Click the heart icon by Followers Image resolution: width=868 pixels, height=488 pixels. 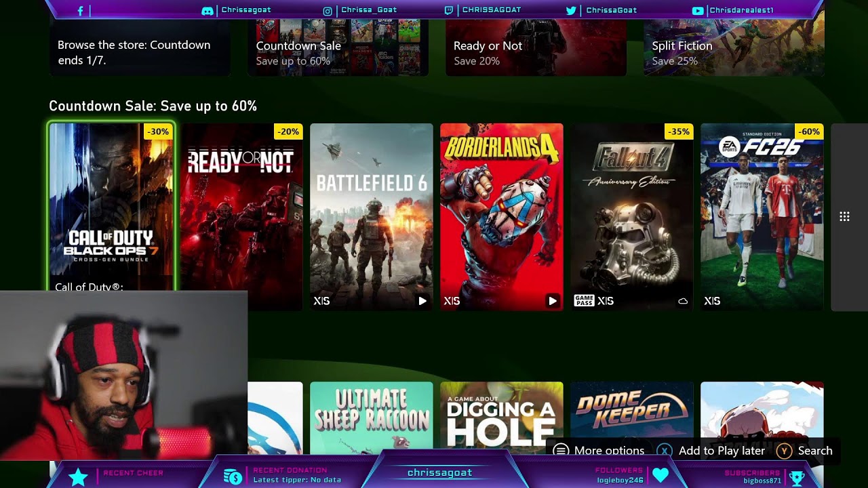click(x=660, y=476)
